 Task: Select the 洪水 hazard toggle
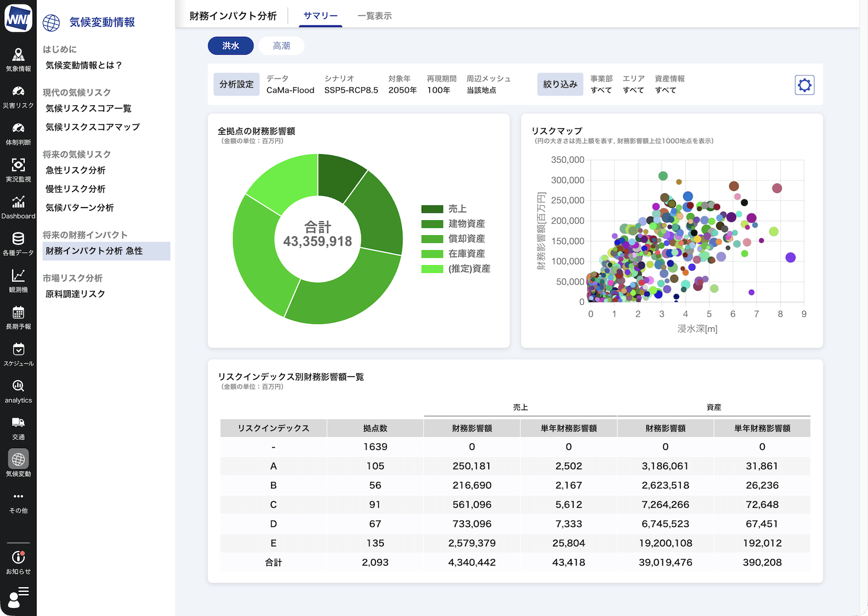[x=231, y=46]
